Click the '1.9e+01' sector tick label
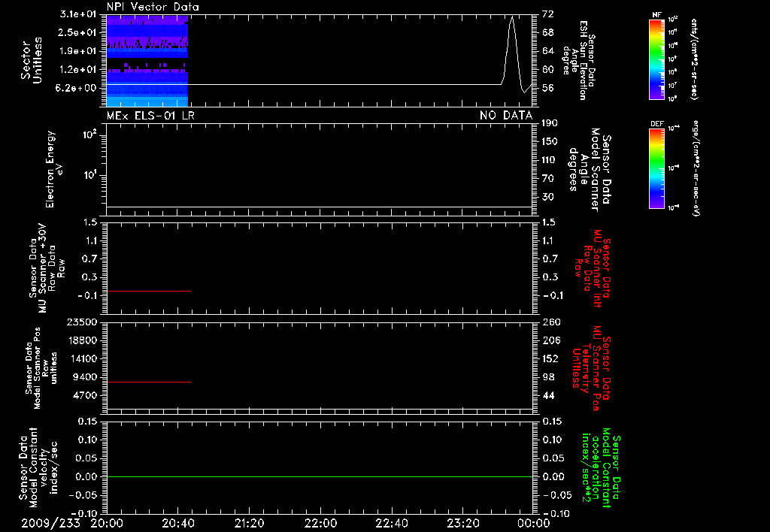This screenshot has height=532, width=770. coord(78,51)
